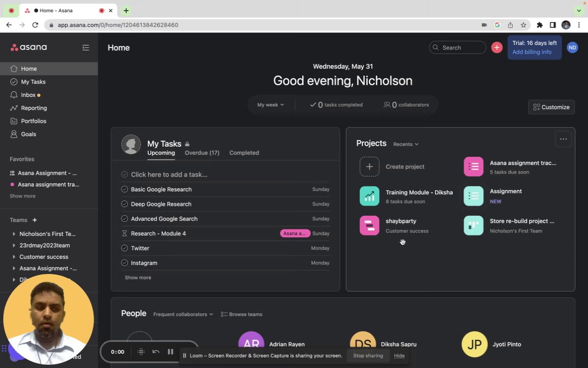Mark Basic Google Research complete
This screenshot has height=368, width=588.
125,189
